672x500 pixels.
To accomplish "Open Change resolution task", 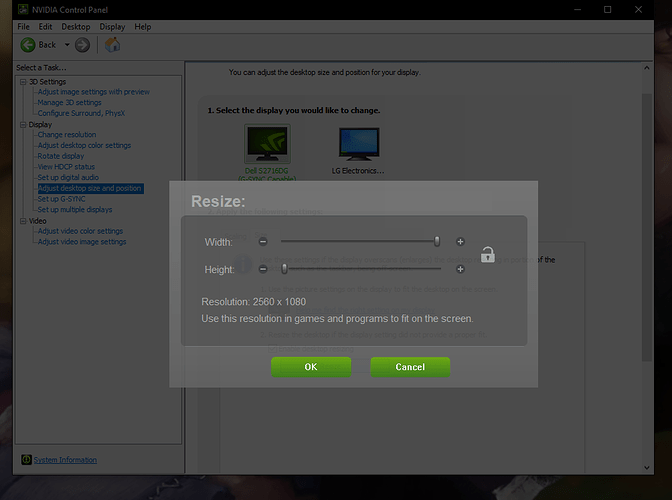I will [x=67, y=135].
